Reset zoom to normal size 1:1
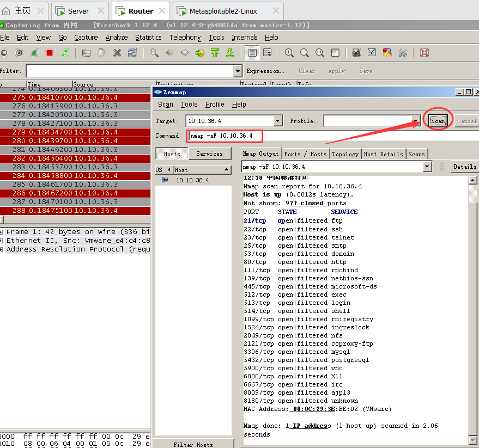Image resolution: width=479 pixels, height=448 pixels. [x=319, y=53]
